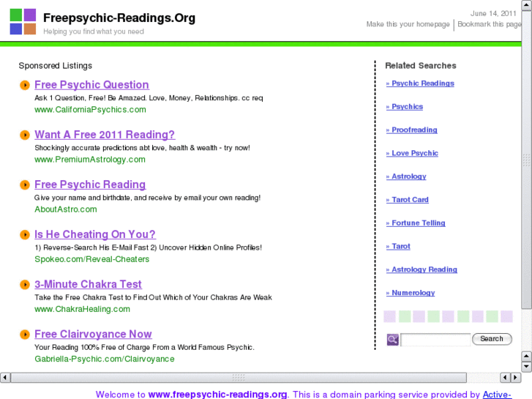Click the vertical scrollbar up arrow at top
Image resolution: width=532 pixels, height=399 pixels.
(x=526, y=5)
